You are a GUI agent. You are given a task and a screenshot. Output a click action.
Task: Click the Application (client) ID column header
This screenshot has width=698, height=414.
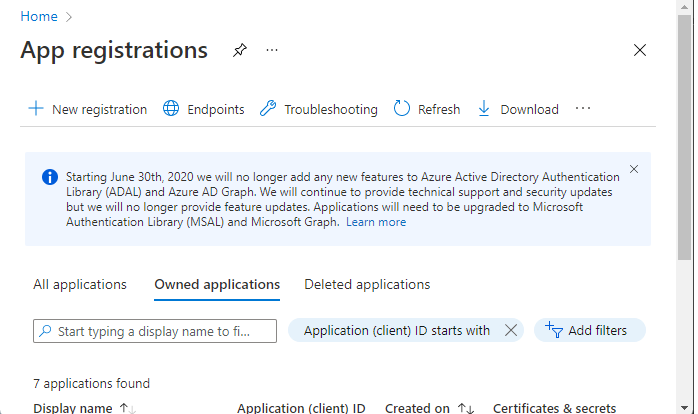301,408
